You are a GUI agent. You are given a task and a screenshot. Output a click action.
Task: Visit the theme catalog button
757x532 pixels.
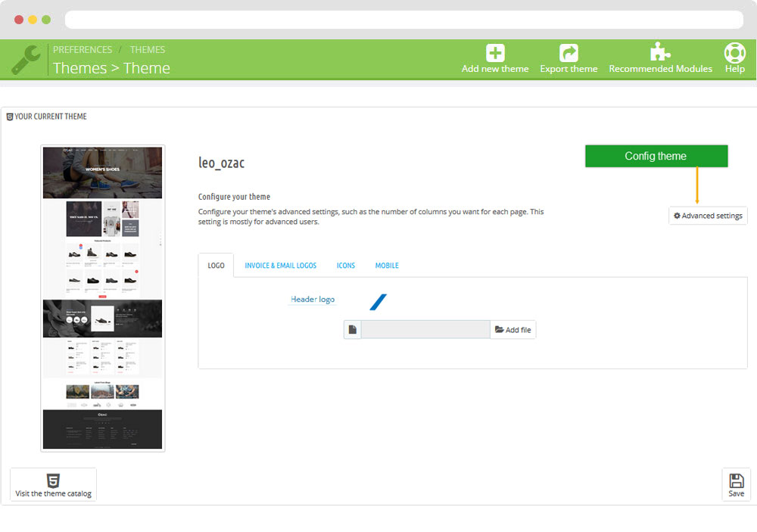tap(53, 484)
